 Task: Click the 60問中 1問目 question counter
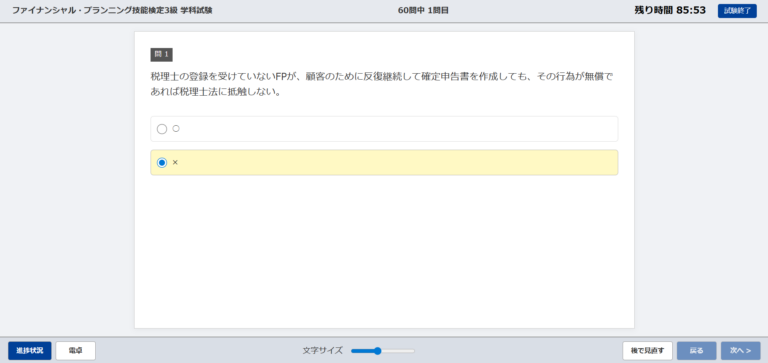pos(423,10)
